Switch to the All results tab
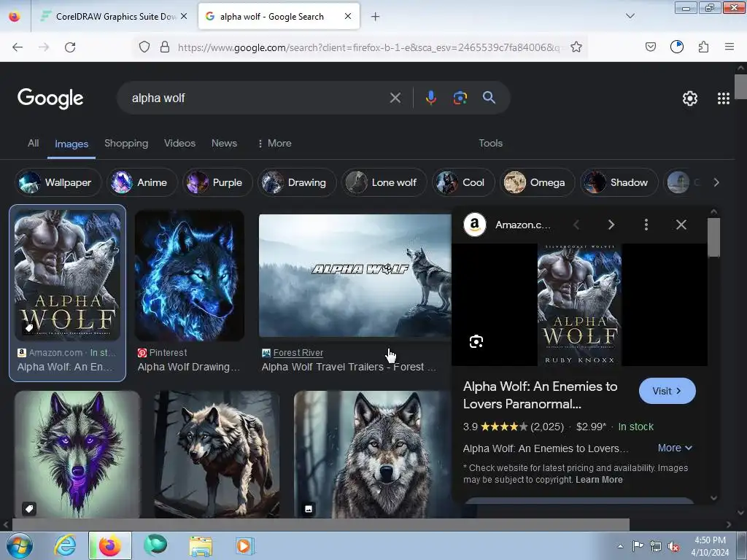Screen dimensions: 747x560 (34, 144)
